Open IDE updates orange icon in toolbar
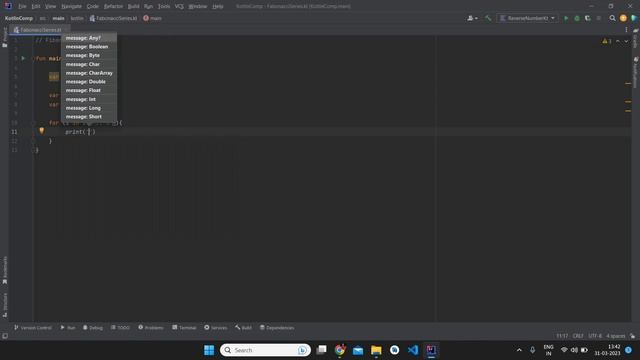 click(623, 18)
